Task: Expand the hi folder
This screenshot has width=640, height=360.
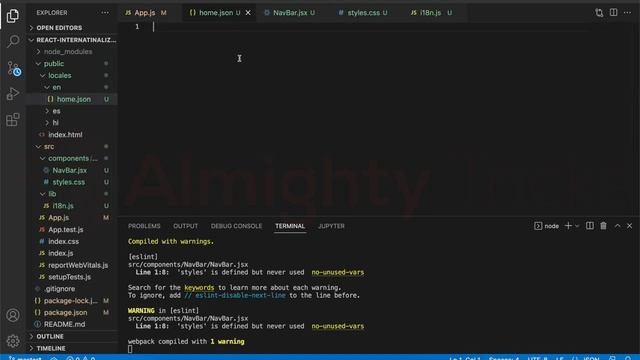Action: click(x=72, y=123)
